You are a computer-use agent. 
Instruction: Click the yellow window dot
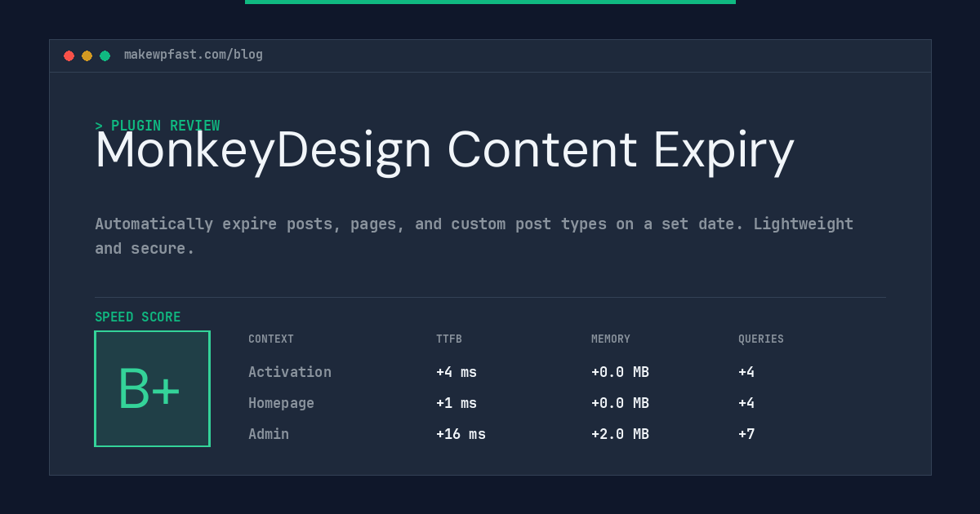pos(87,55)
